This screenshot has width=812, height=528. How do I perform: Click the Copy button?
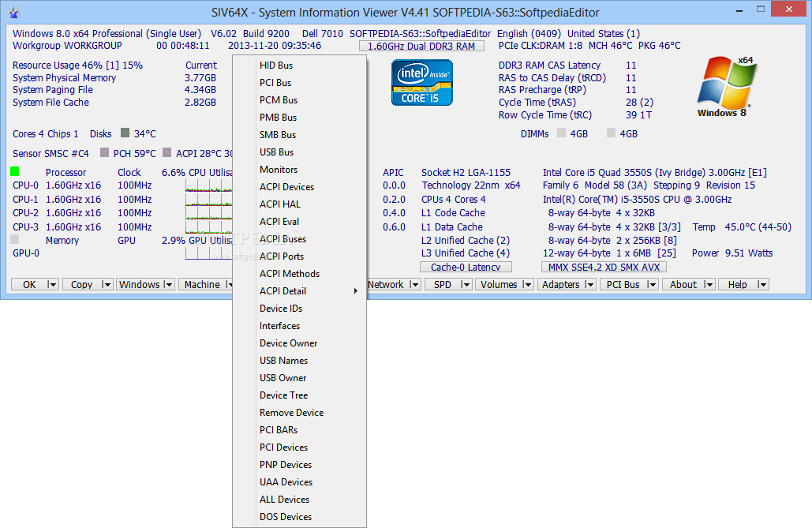(81, 284)
